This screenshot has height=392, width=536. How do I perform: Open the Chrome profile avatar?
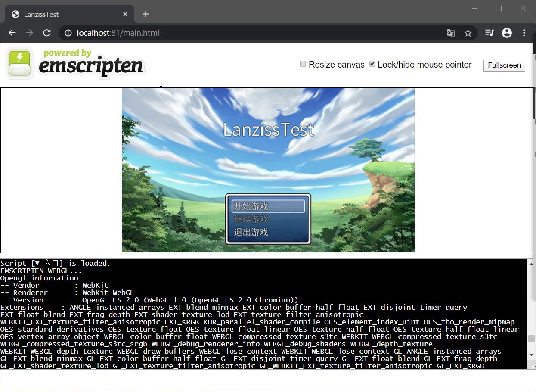pyautogui.click(x=507, y=33)
